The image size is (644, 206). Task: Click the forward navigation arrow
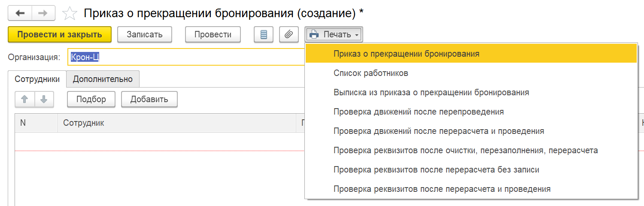[x=43, y=13]
